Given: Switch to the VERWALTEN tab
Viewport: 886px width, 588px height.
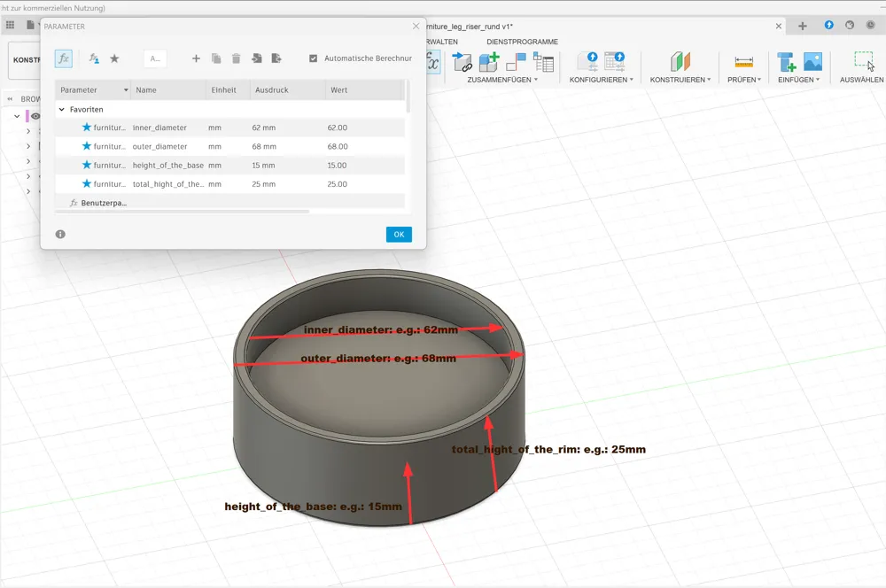Looking at the screenshot, I should click(442, 42).
